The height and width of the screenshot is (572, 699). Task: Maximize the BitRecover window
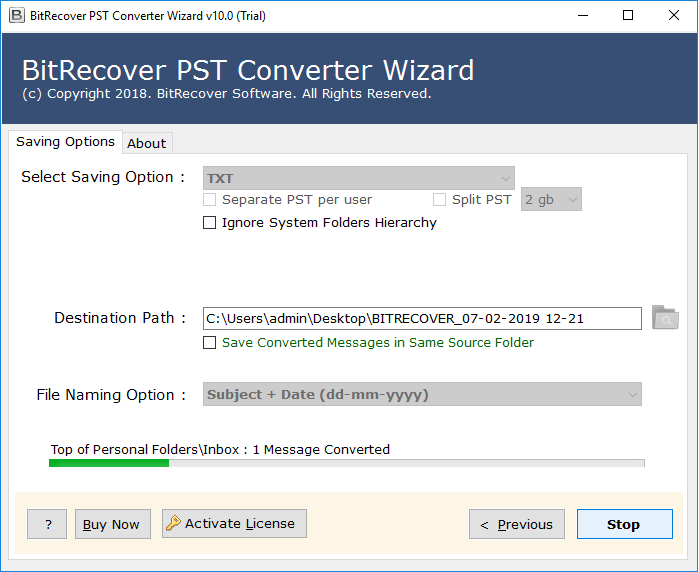pyautogui.click(x=628, y=16)
